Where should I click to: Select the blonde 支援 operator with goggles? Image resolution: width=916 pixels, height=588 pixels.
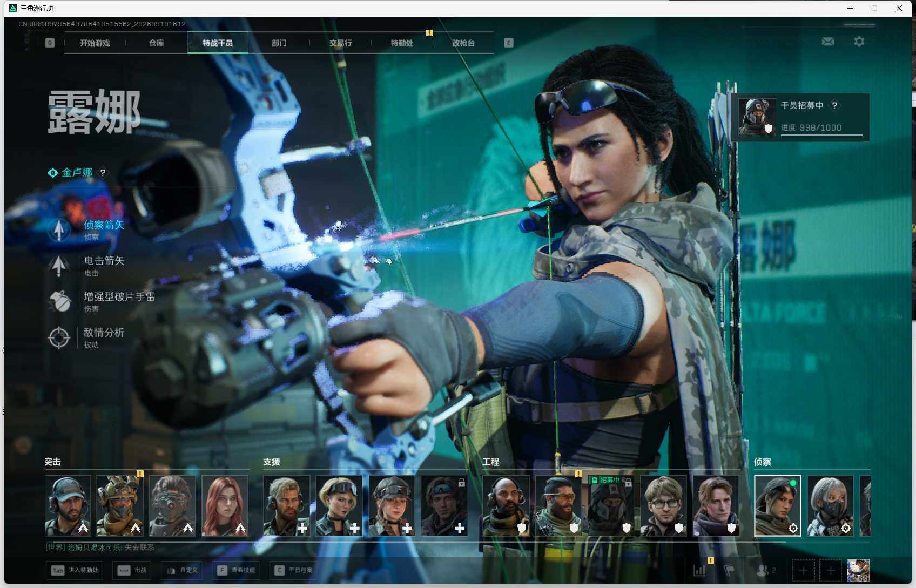click(339, 505)
